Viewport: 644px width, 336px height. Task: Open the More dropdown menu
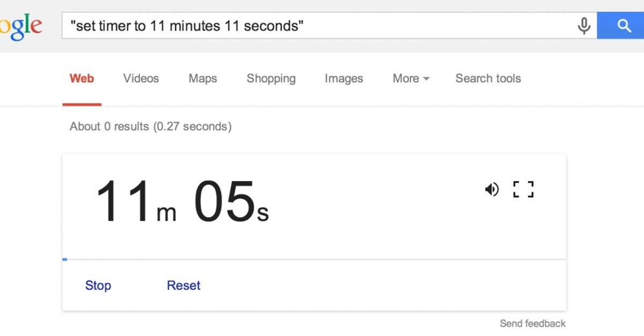coord(411,79)
